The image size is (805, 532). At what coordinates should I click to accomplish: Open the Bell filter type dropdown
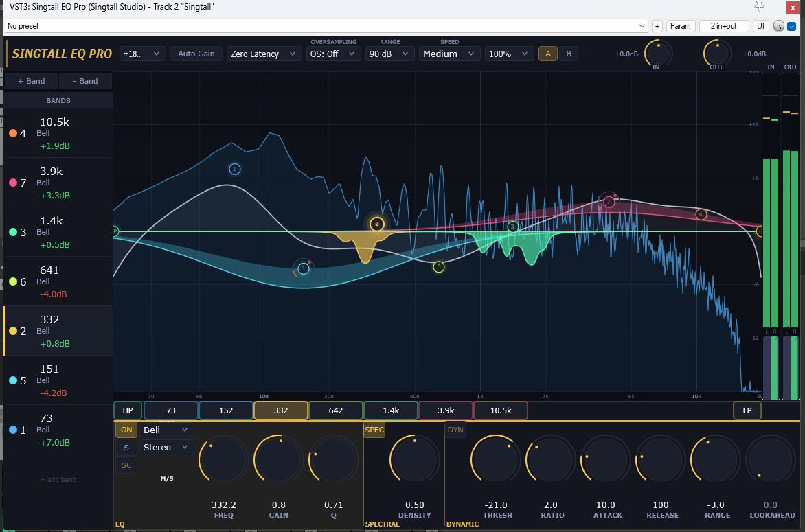[x=166, y=430]
